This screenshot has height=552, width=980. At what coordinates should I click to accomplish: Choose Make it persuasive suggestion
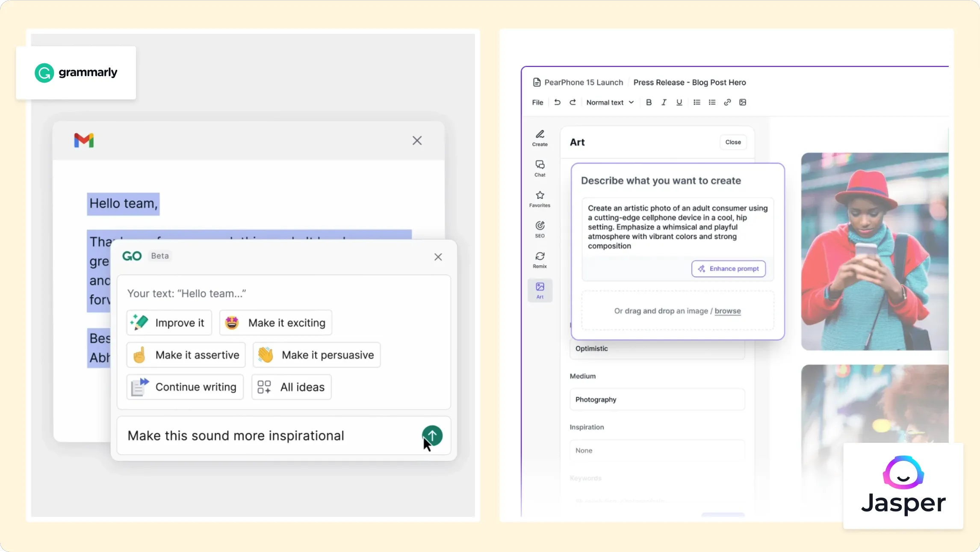pyautogui.click(x=316, y=355)
